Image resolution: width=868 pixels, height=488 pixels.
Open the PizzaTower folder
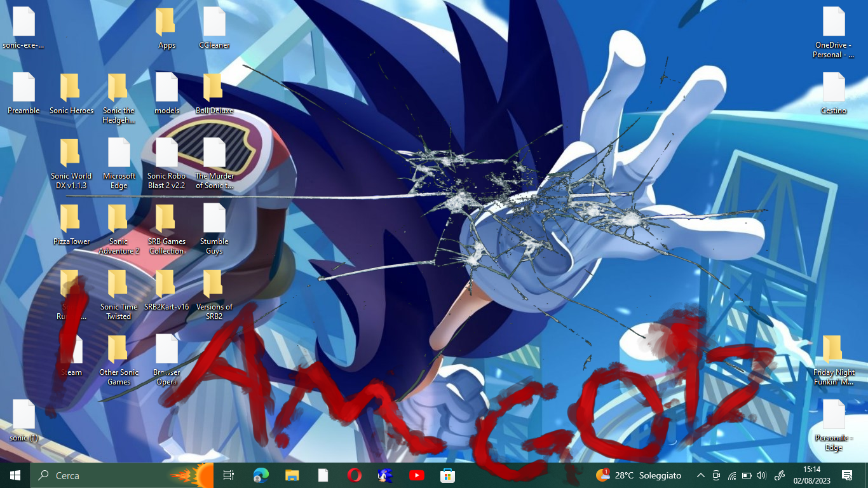(71, 225)
